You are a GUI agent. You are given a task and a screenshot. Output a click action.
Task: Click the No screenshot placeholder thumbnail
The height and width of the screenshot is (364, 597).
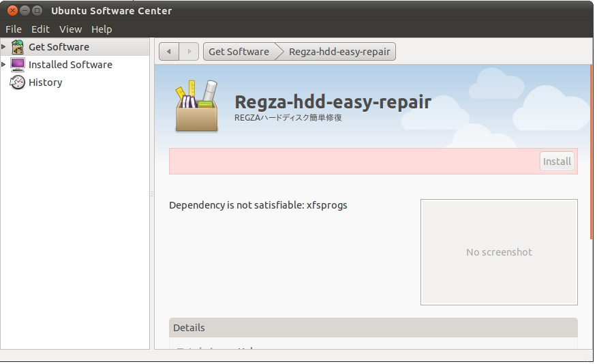499,252
